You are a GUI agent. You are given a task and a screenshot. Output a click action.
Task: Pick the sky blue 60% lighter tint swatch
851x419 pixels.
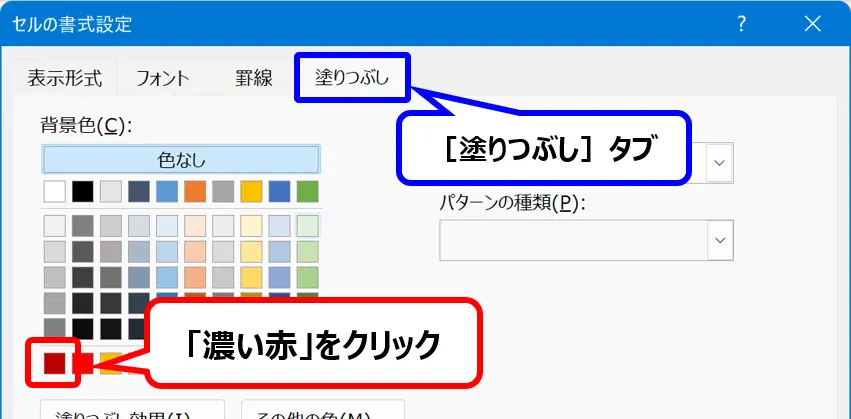tap(167, 252)
